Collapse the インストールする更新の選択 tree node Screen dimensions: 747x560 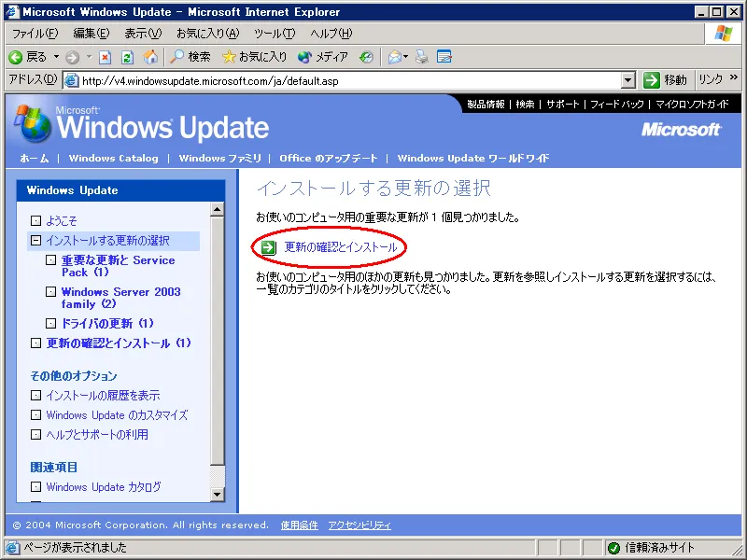(x=35, y=241)
